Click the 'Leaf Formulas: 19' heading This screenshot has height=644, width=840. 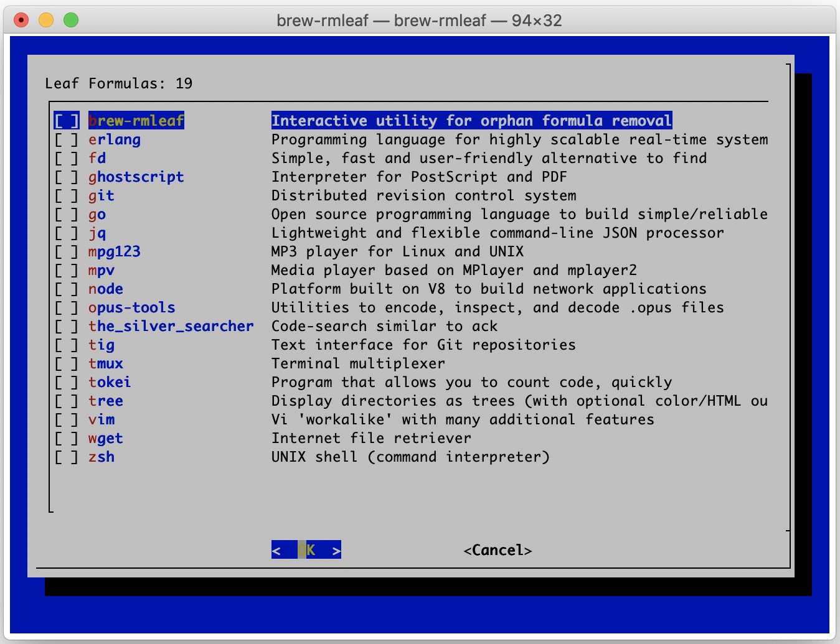(119, 83)
